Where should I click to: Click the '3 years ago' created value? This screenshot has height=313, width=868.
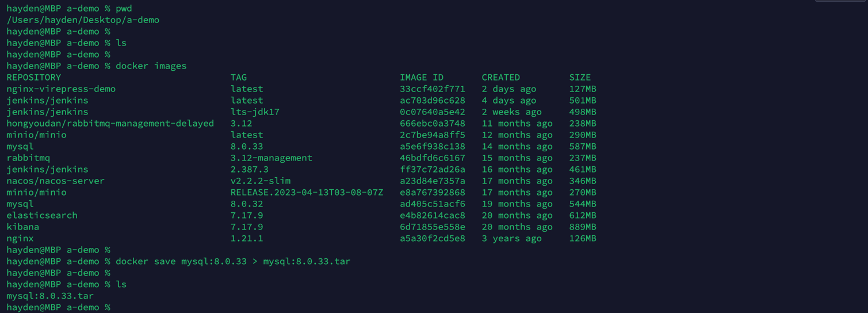pos(511,238)
